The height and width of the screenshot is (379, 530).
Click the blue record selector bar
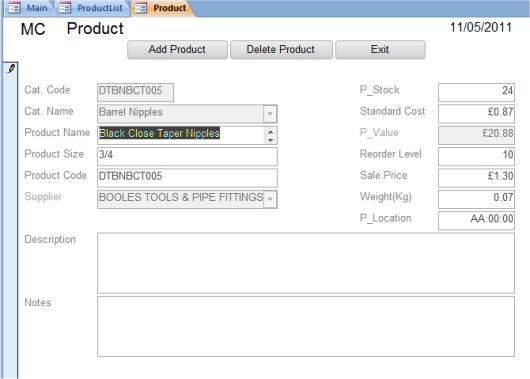pos(10,220)
